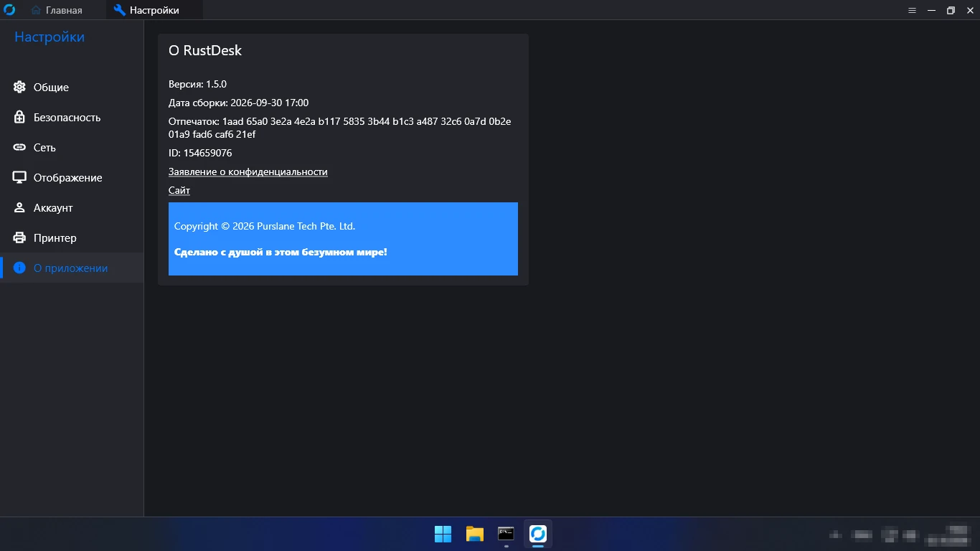Open Сеть settings section
980x551 pixels.
(72, 148)
